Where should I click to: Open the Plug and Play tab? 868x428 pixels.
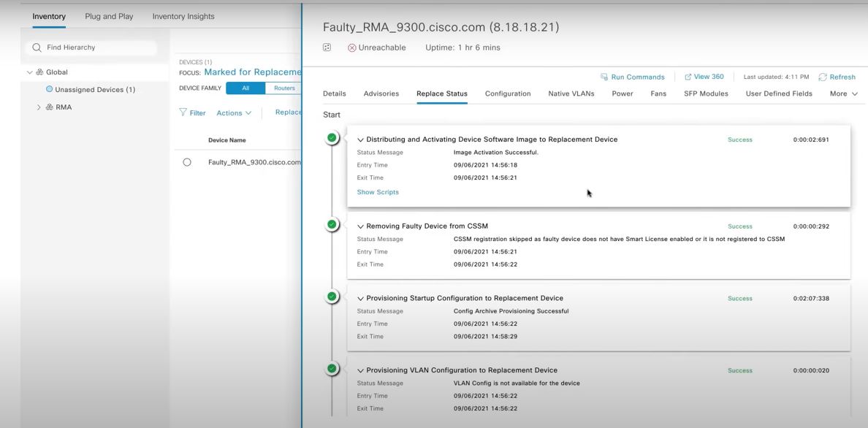click(108, 15)
